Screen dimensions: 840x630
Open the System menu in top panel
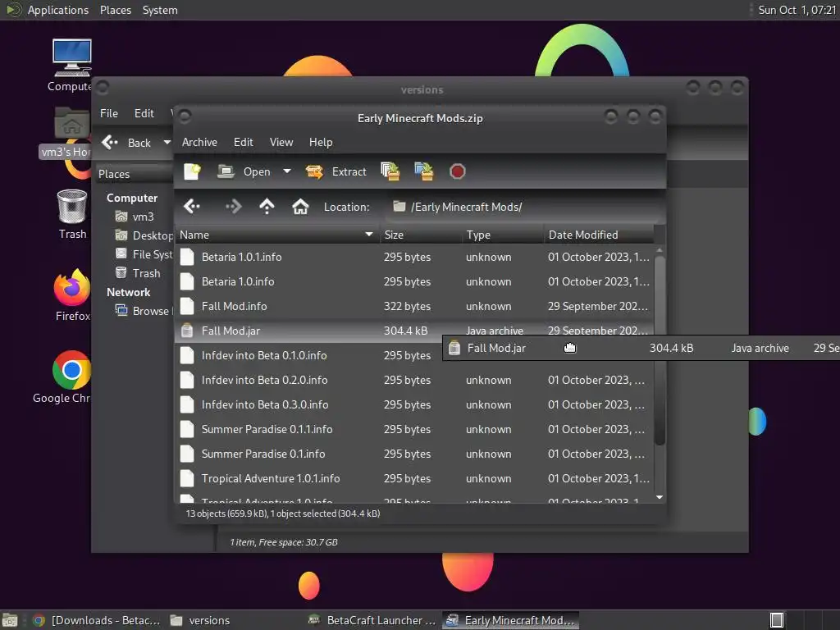click(160, 10)
